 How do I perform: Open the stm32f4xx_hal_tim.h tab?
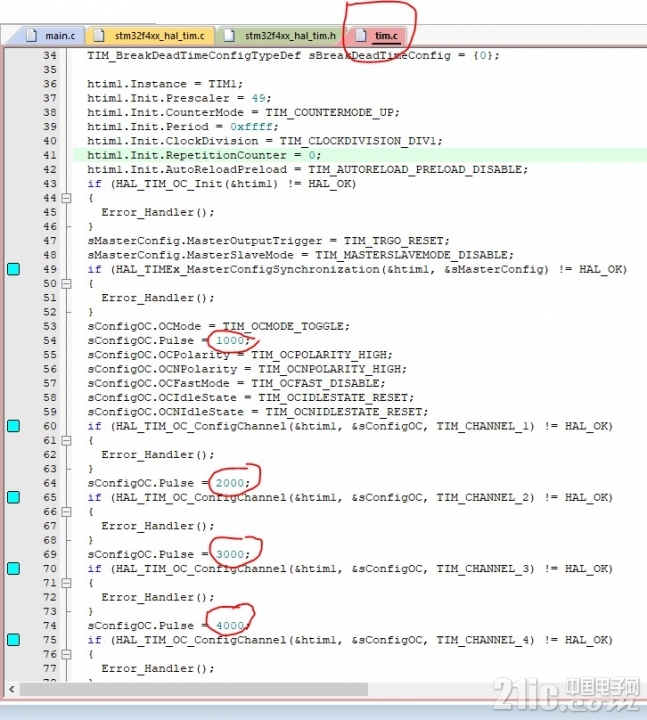(280, 35)
